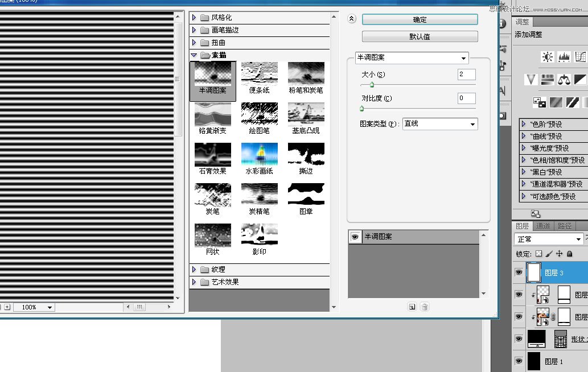Delete the effect layer (trash icon)
Screen dimensions: 588x372
coord(425,307)
